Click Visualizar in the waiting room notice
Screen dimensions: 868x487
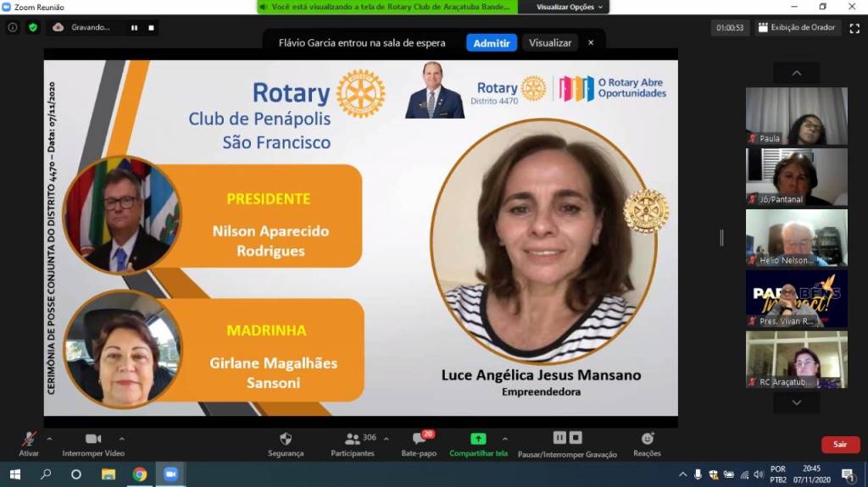(x=550, y=42)
